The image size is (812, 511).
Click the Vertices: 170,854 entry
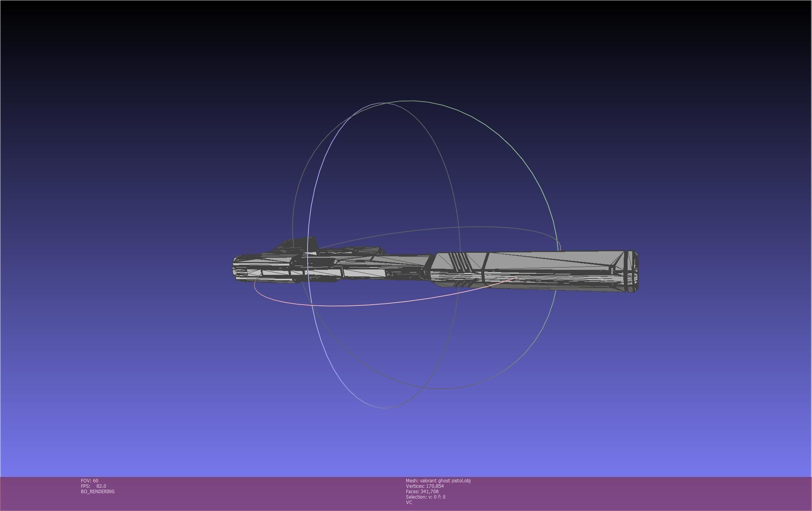(425, 486)
